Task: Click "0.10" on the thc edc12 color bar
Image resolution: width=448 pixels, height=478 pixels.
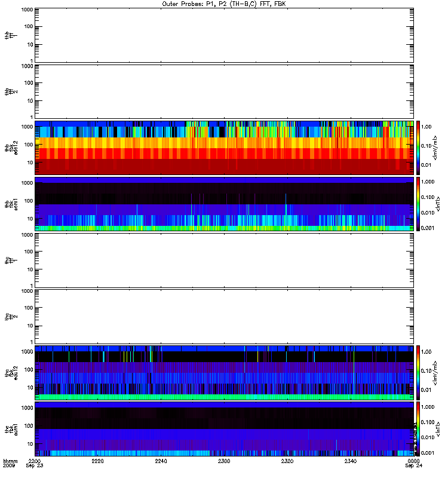Action: coord(426,371)
